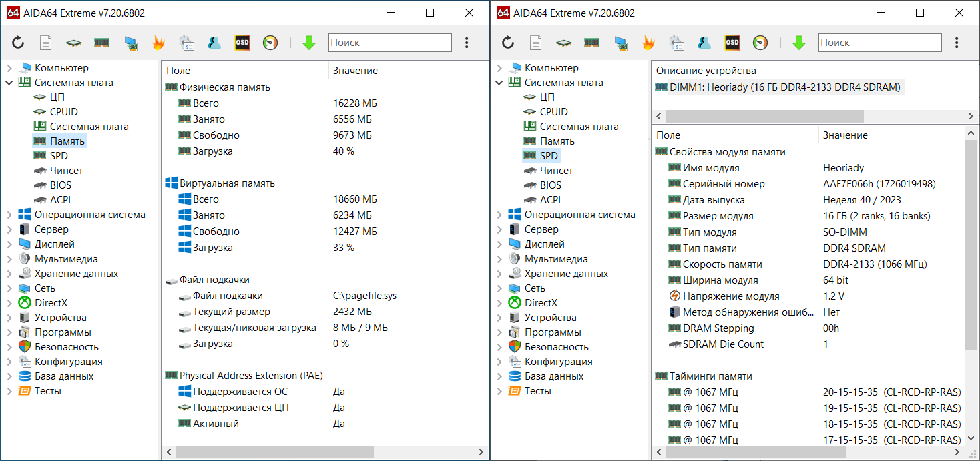Open BIOS in the right window tree
Image resolution: width=980 pixels, height=461 pixels.
click(x=551, y=185)
